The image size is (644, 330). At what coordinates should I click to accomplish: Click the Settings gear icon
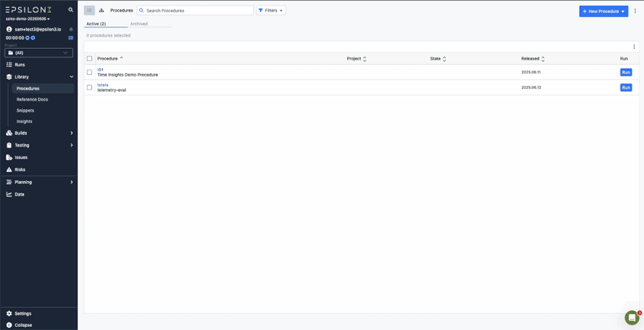pos(9,313)
